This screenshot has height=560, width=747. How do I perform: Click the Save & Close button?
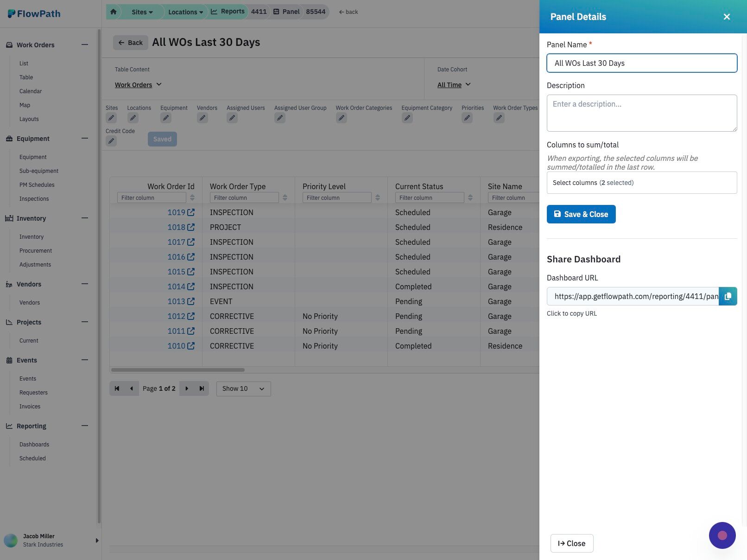coord(581,214)
